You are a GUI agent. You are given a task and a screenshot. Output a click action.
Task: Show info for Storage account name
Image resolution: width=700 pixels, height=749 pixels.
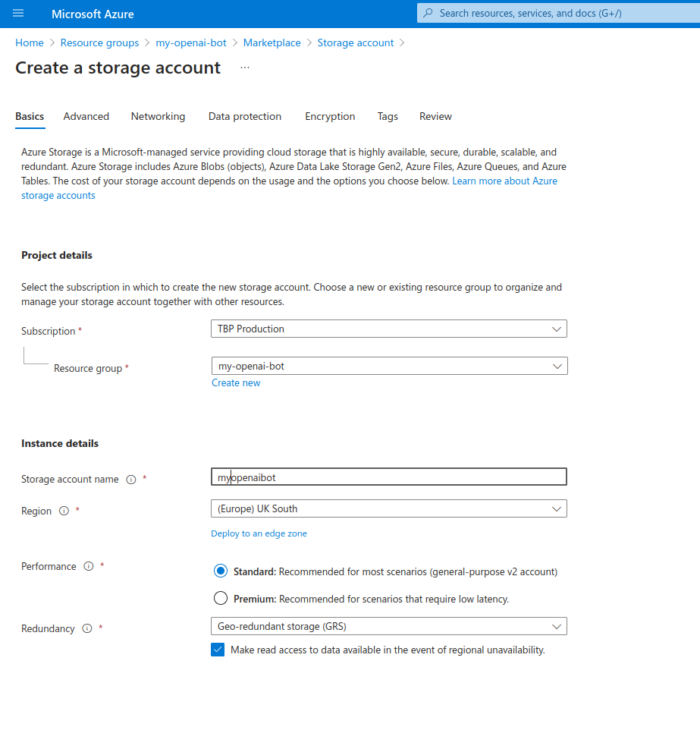tap(131, 480)
